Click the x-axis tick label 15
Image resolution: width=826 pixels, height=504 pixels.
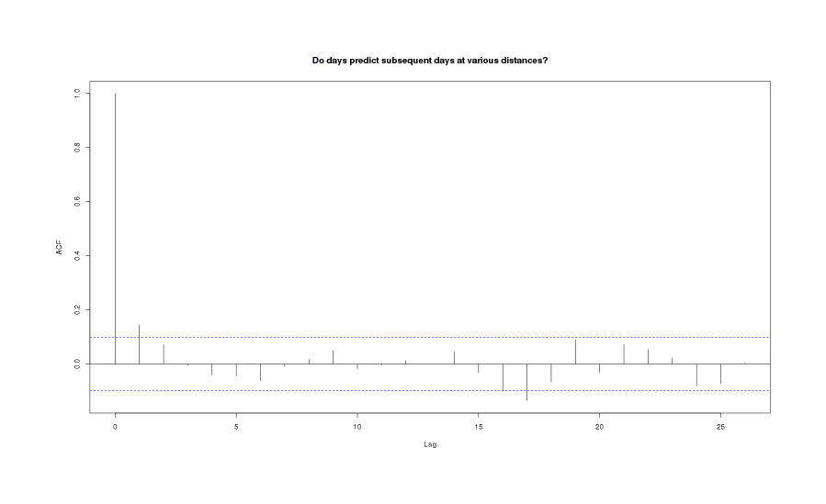pos(478,427)
